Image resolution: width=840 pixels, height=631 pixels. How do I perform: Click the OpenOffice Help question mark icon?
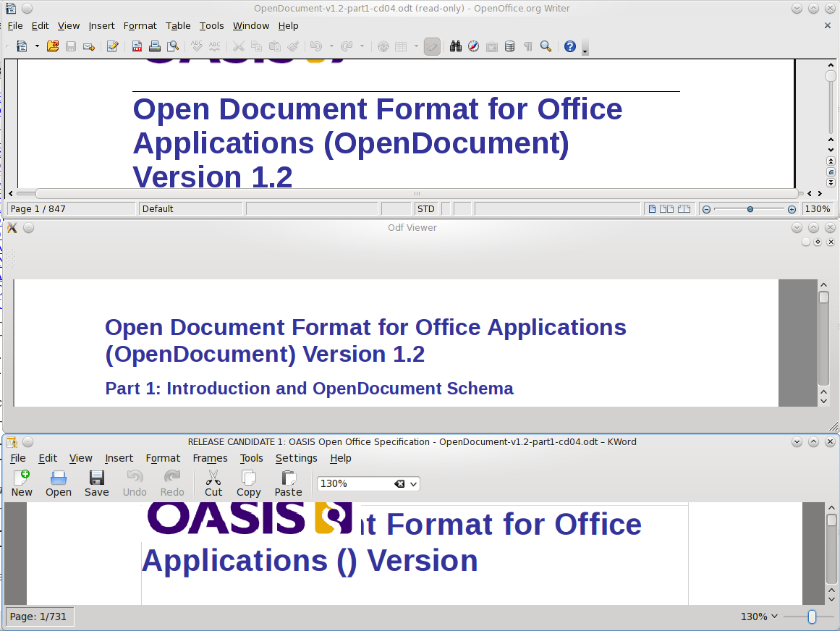pyautogui.click(x=570, y=46)
